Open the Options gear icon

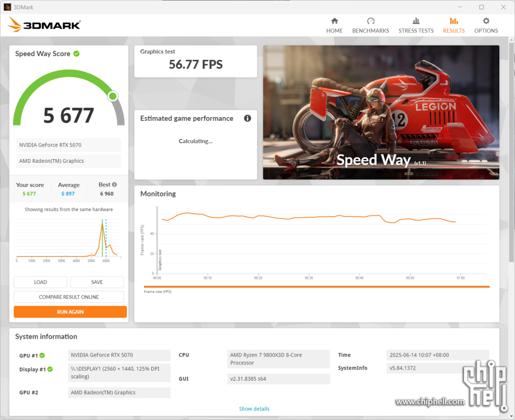coord(486,21)
